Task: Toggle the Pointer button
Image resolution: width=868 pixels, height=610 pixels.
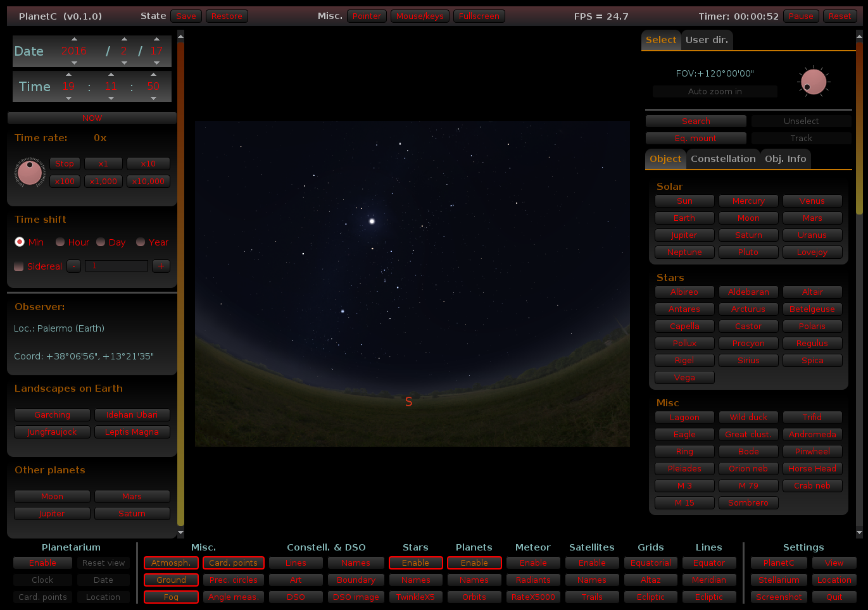Action: click(367, 16)
